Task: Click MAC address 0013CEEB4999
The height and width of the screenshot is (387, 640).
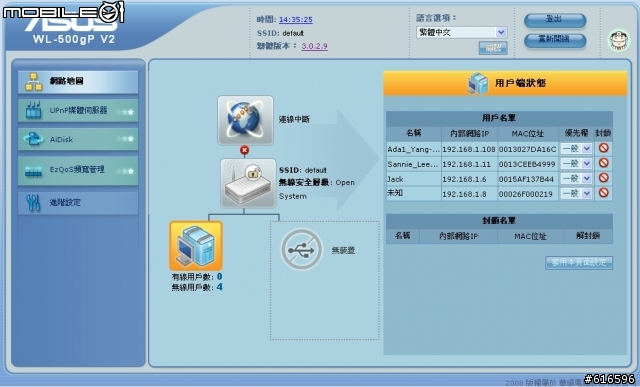Action: coord(527,164)
